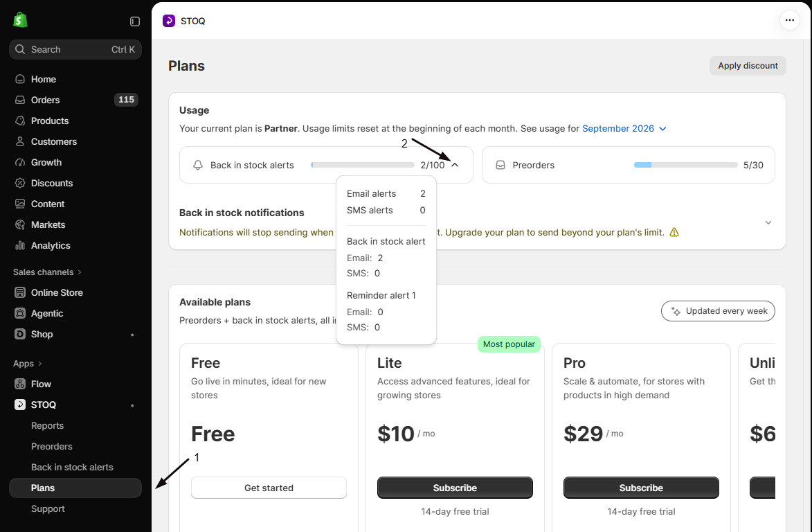
Task: Expand the Back in stock notifications section
Action: click(768, 223)
